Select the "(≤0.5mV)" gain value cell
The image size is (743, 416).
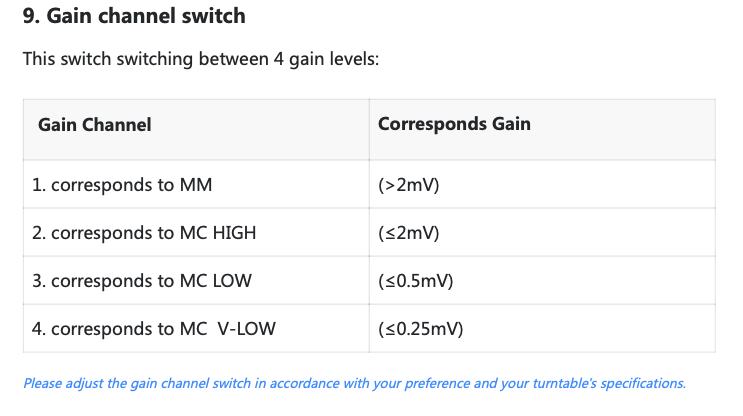(416, 281)
